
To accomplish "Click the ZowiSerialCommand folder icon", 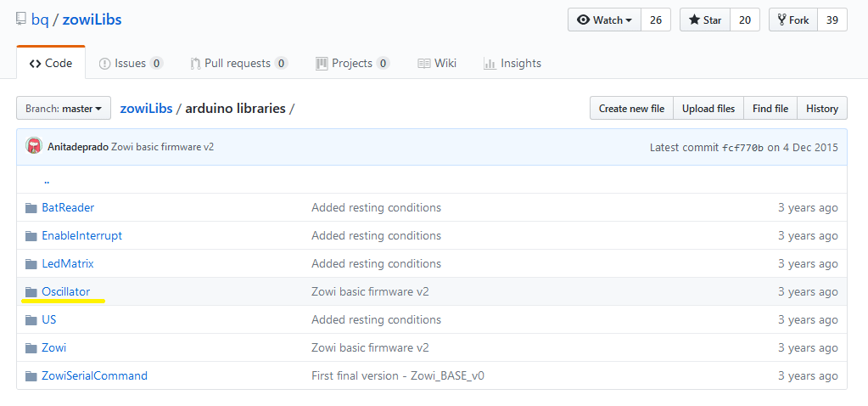I will pos(31,375).
